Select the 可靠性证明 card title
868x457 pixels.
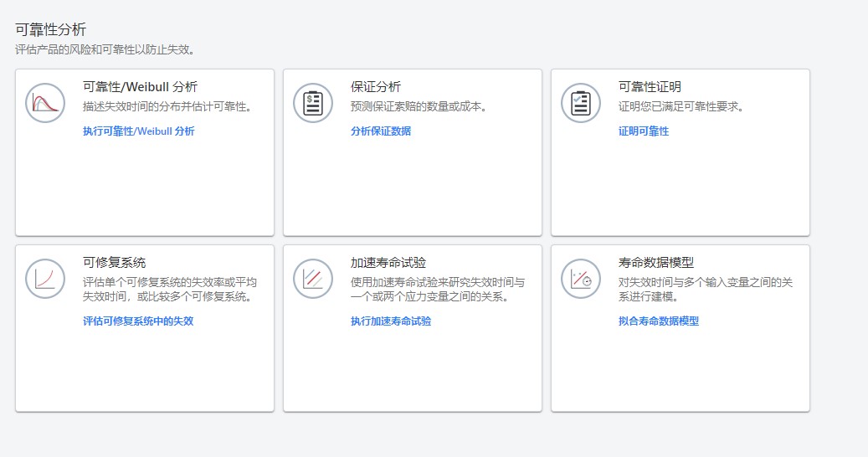(650, 87)
